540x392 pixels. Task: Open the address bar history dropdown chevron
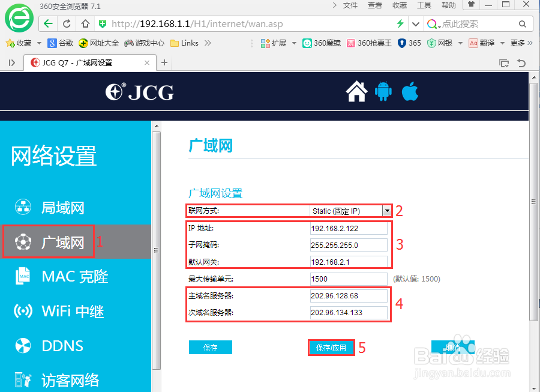tap(416, 25)
